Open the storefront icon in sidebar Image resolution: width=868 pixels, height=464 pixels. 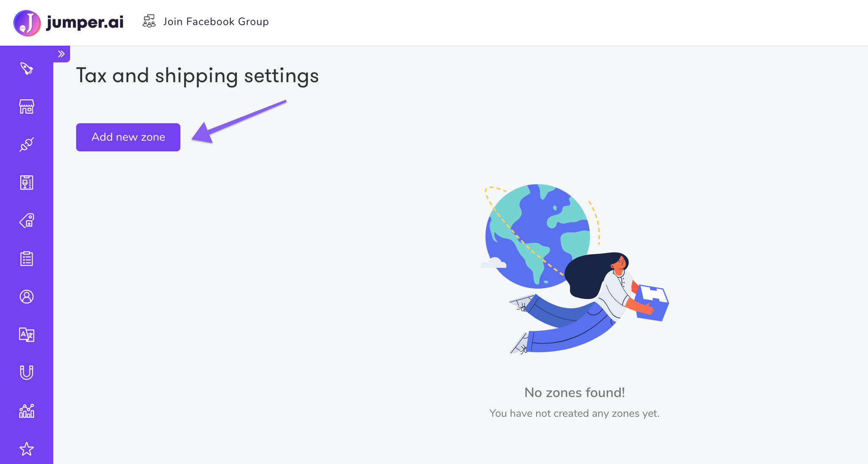tap(26, 106)
